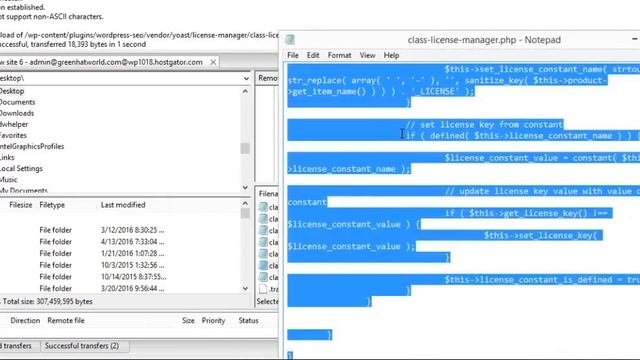Click the Direction column in transfer queue
This screenshot has height=360, width=640.
point(25,320)
